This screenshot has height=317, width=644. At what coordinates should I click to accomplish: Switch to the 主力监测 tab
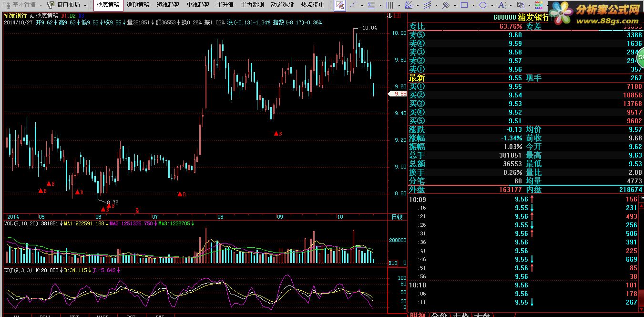[x=252, y=5]
